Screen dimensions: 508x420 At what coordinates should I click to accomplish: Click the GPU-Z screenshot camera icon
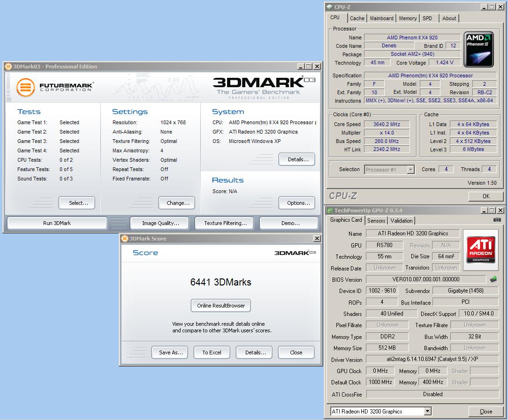(497, 220)
